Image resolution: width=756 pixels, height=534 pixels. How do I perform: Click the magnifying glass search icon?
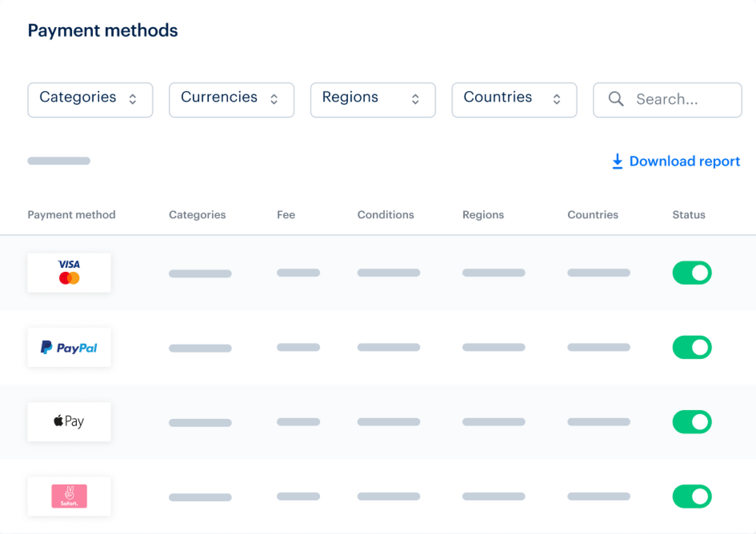point(616,99)
